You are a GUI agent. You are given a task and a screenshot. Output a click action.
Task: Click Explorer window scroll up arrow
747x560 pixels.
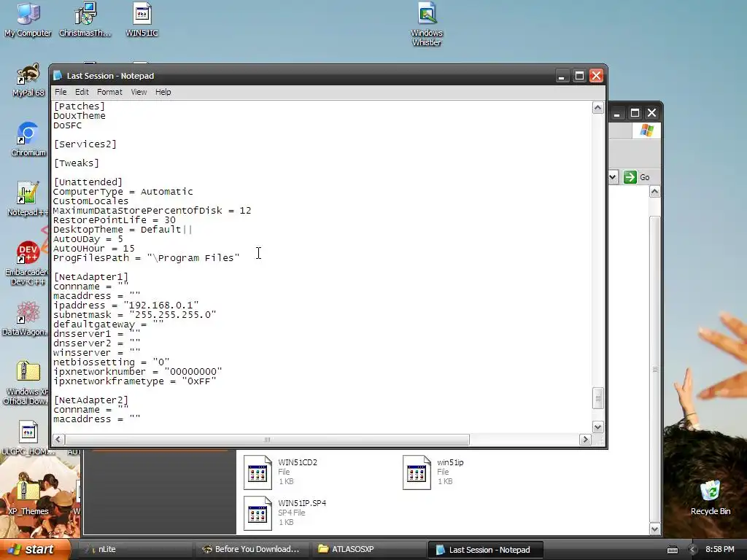(655, 192)
